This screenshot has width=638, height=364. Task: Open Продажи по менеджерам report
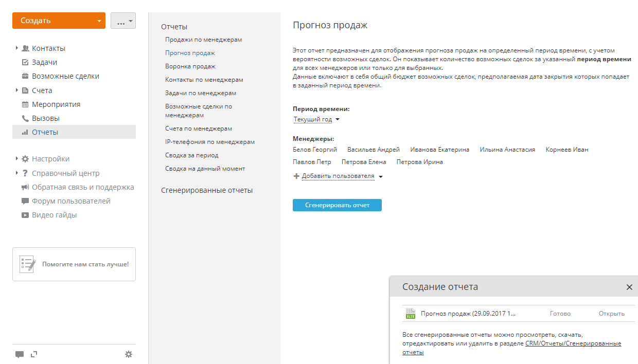pos(203,40)
